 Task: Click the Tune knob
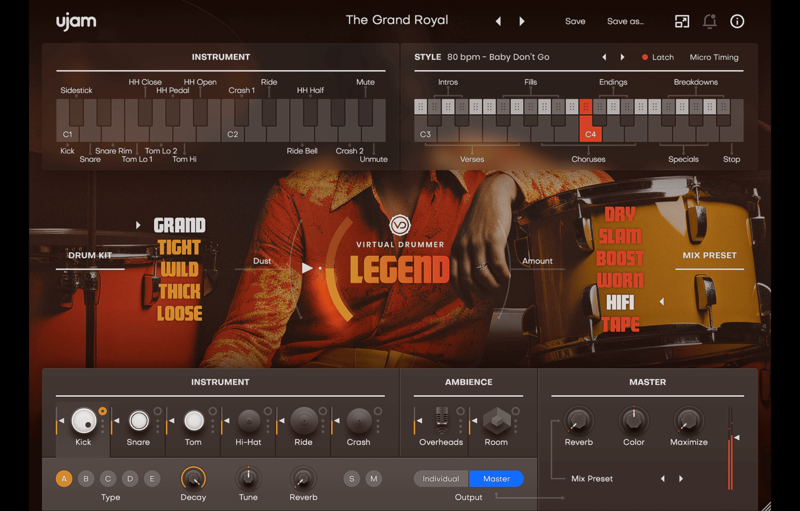[x=248, y=478]
